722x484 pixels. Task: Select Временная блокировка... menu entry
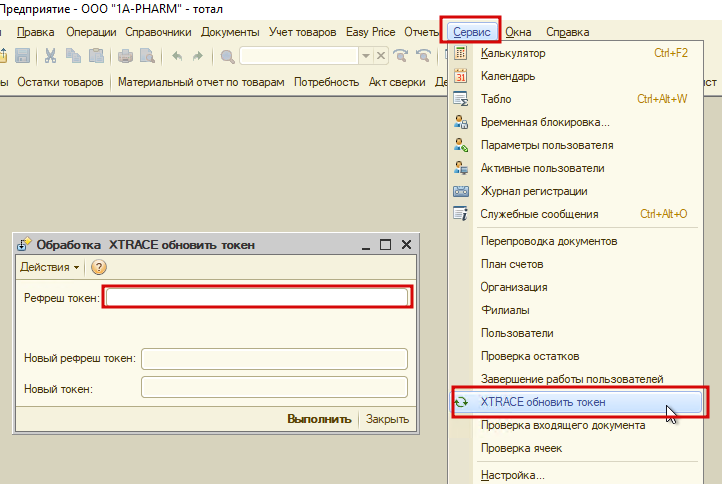576,122
